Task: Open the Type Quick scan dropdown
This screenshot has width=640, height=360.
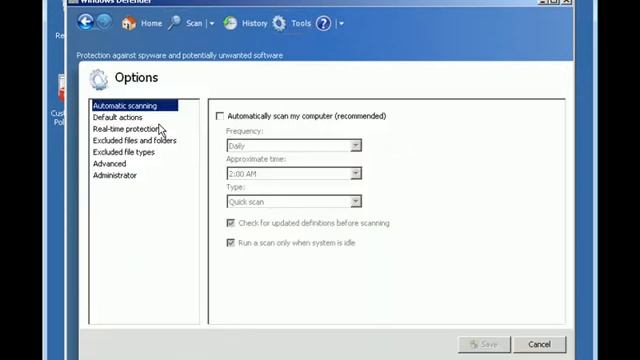Action: click(294, 202)
